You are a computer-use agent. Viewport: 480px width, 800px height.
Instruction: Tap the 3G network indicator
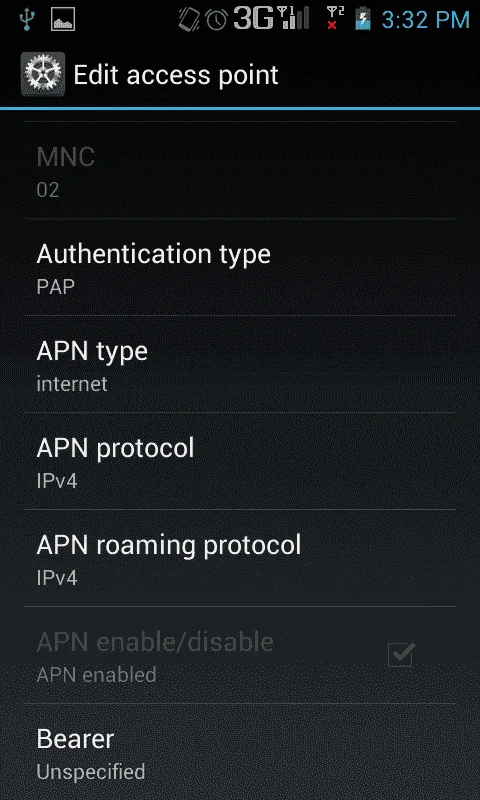pyautogui.click(x=254, y=19)
